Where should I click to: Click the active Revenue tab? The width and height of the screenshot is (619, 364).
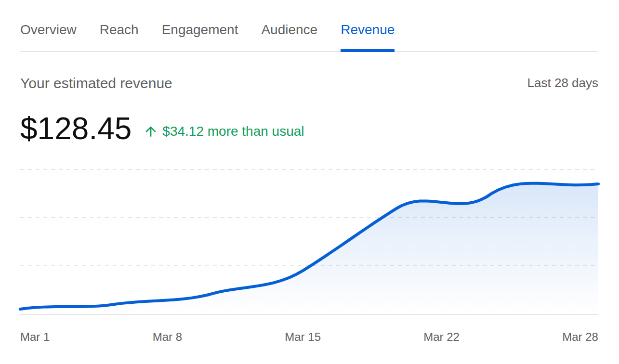click(x=367, y=30)
